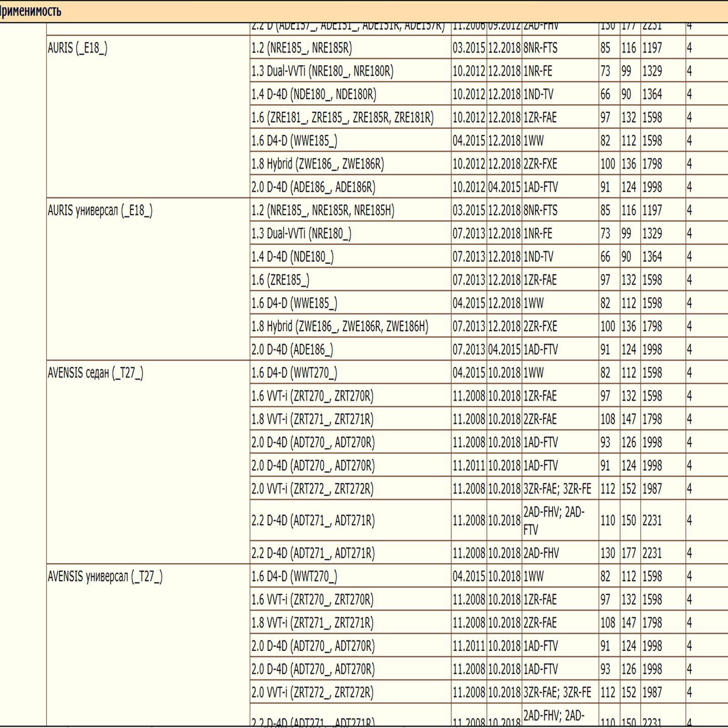The image size is (728, 728).
Task: Click 1.6 D4-D (WWT270_) under AVENSIS седан
Action: [294, 373]
